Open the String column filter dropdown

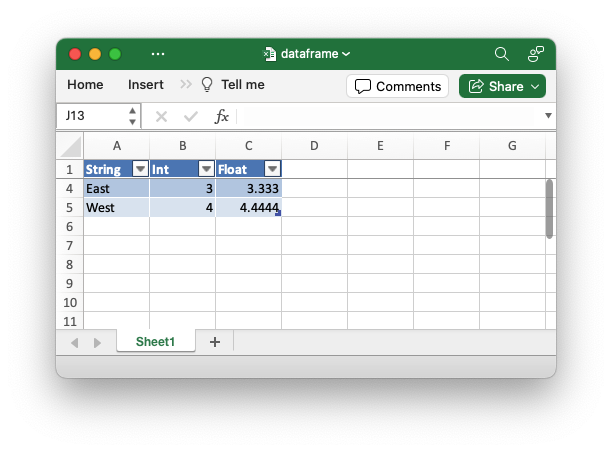140,169
